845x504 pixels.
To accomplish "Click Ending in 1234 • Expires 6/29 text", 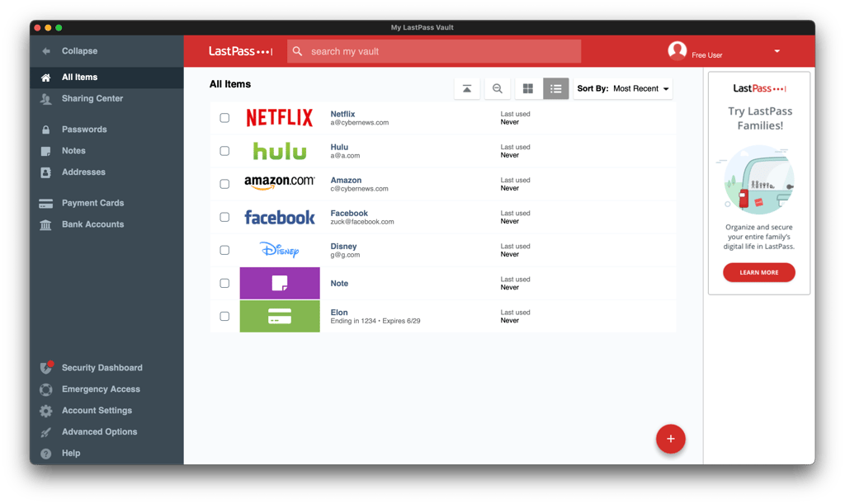I will 375,321.
